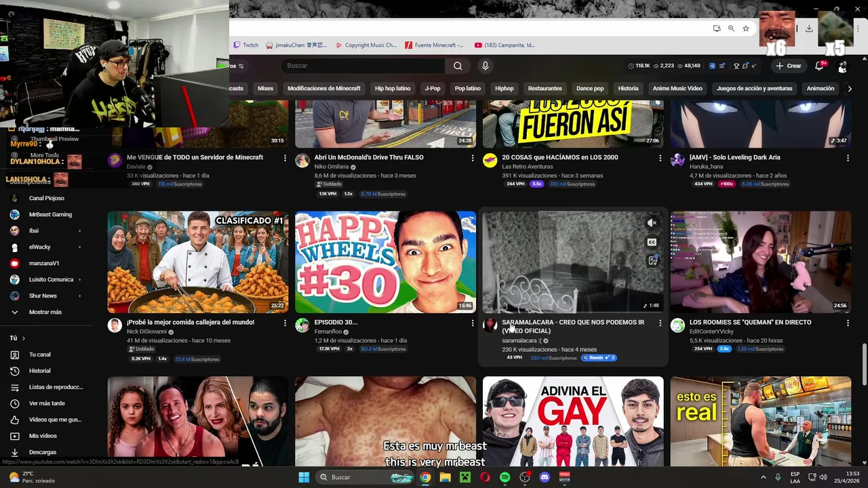This screenshot has height=488, width=868.
Task: Open ADIVINA EL GAY video thumbnail
Action: coord(573,421)
